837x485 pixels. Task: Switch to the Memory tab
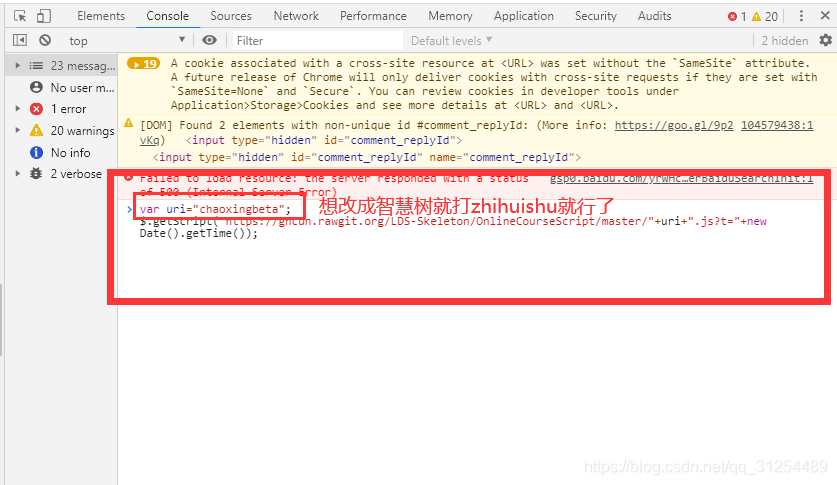click(450, 16)
